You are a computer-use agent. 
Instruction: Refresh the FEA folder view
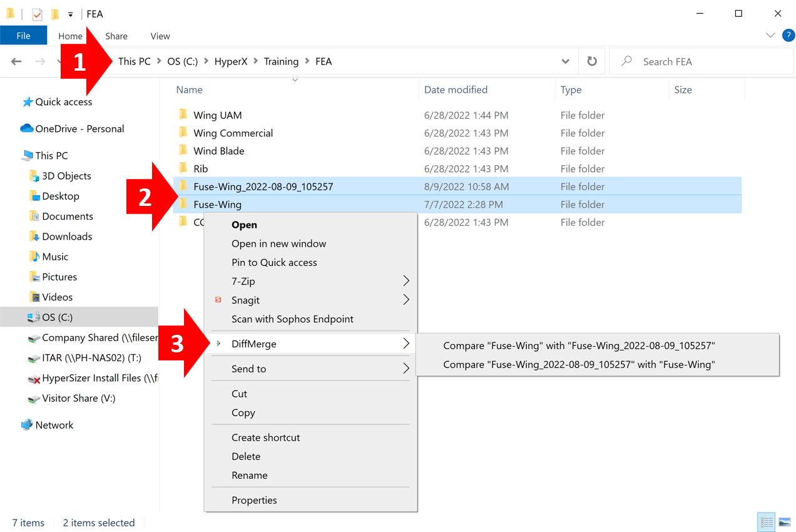[591, 61]
